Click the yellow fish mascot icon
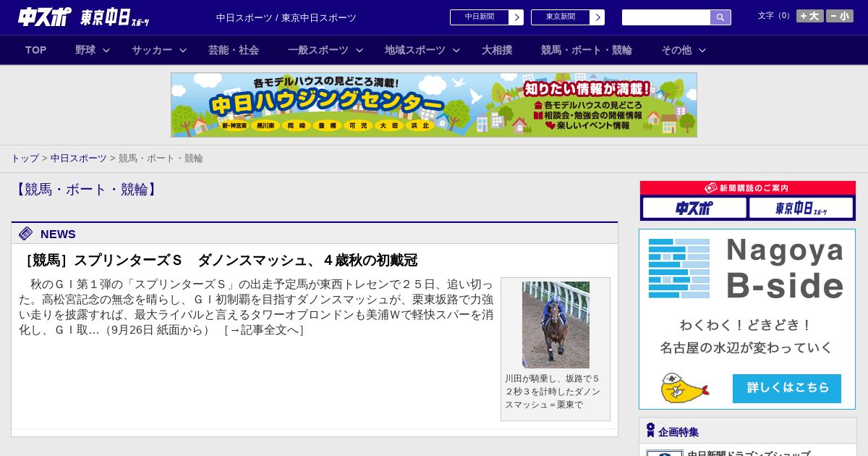 (684, 388)
